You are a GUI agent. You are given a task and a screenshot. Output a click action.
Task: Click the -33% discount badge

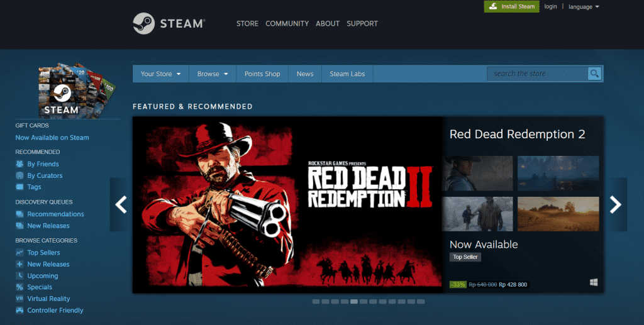(x=458, y=284)
